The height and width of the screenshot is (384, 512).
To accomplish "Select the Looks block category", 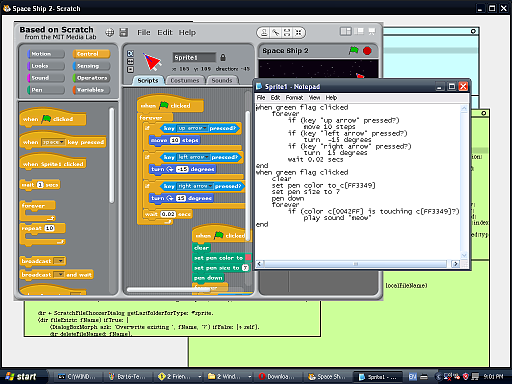I will click(46, 66).
